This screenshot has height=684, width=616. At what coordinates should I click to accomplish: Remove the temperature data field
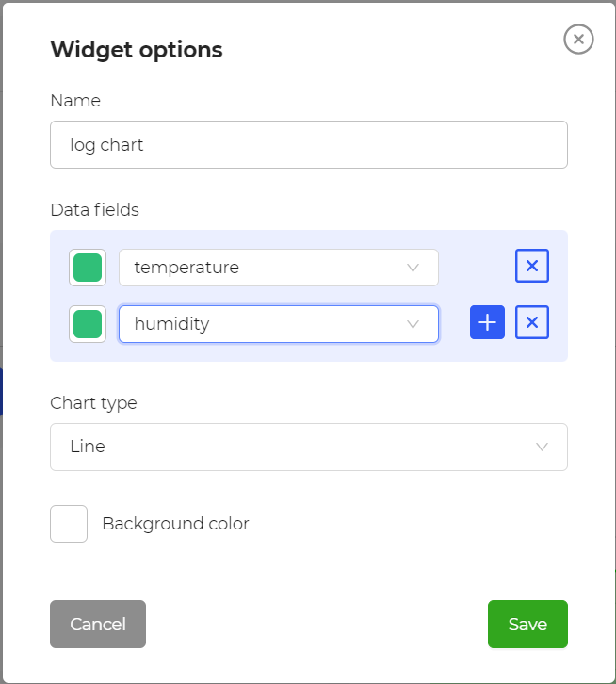point(532,267)
